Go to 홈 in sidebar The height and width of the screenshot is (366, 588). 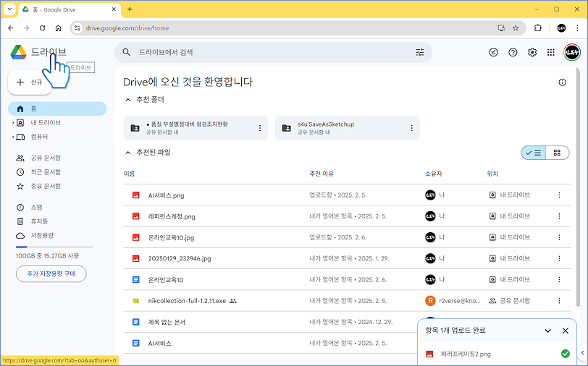pyautogui.click(x=57, y=108)
